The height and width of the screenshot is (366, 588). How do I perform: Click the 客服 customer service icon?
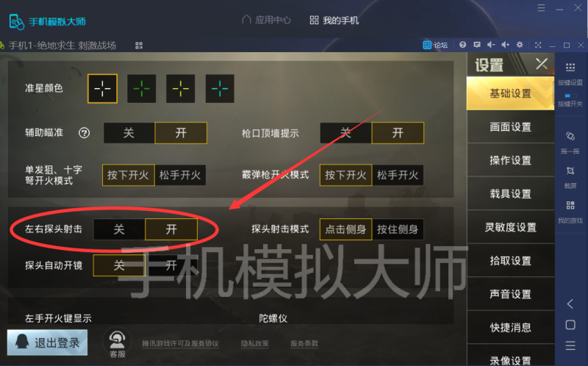tap(118, 342)
